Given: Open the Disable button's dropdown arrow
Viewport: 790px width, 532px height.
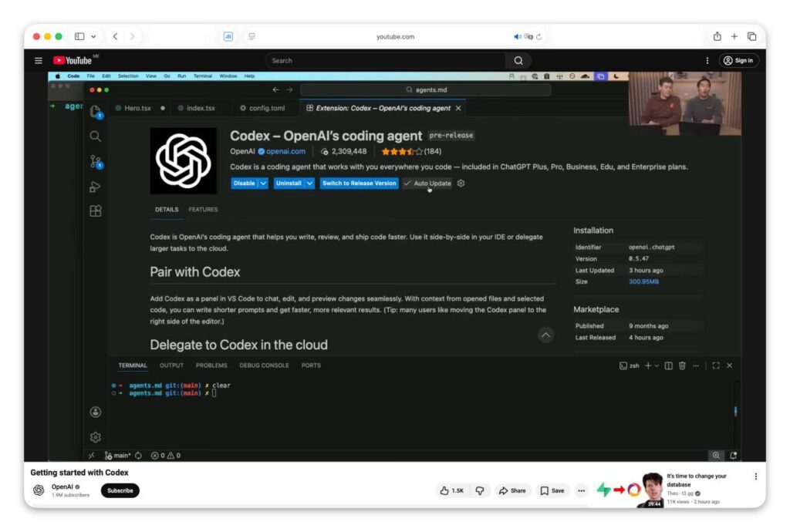Looking at the screenshot, I should [263, 184].
